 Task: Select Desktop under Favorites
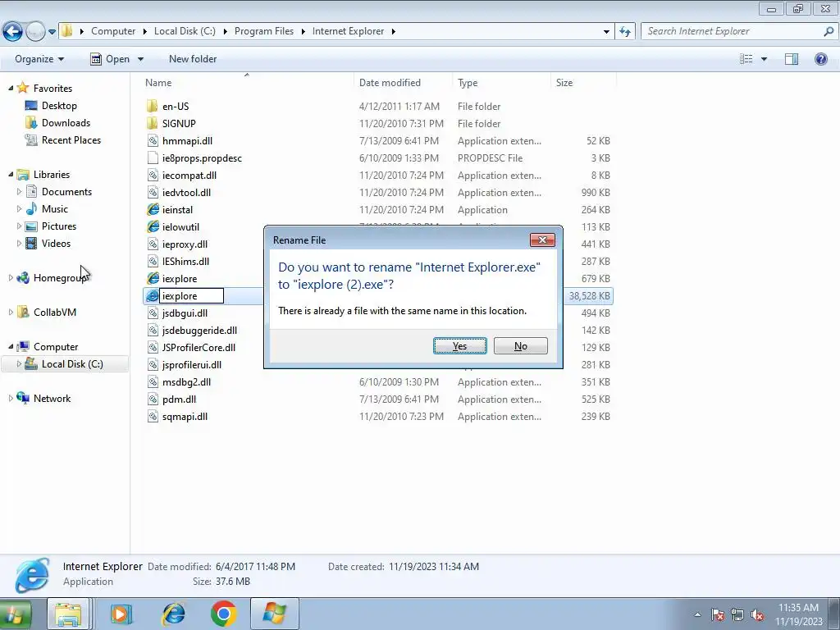click(x=59, y=106)
